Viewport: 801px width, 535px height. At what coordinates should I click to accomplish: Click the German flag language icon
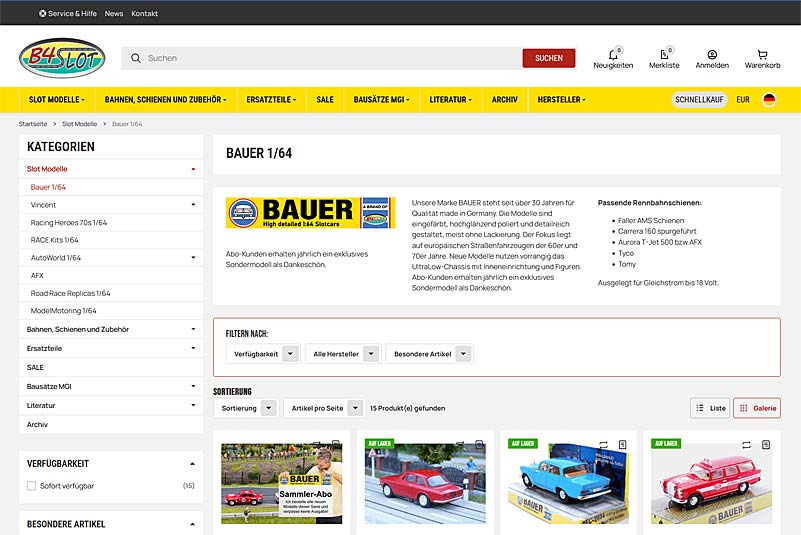(x=769, y=100)
